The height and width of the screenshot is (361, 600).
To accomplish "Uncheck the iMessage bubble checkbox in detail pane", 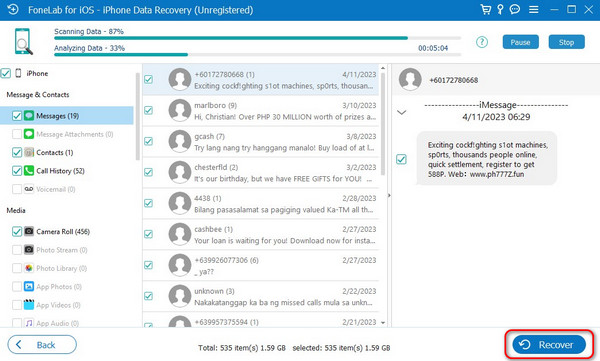I will (401, 159).
